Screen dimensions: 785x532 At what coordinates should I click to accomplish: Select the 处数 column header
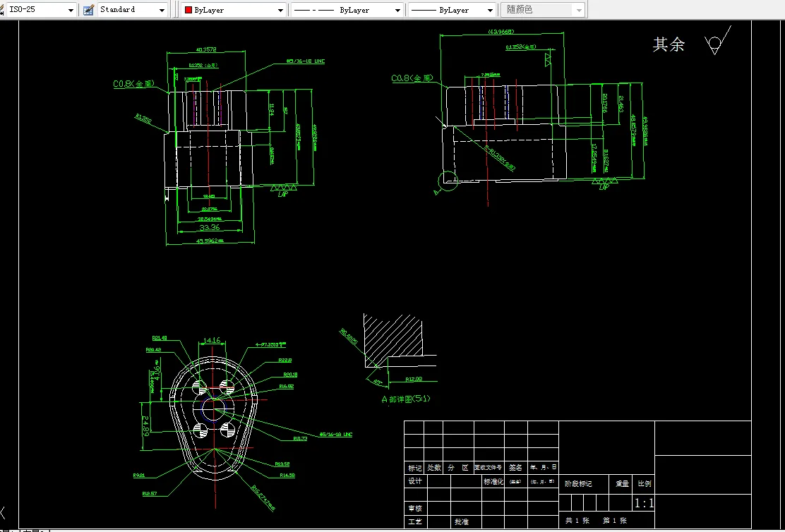point(433,468)
